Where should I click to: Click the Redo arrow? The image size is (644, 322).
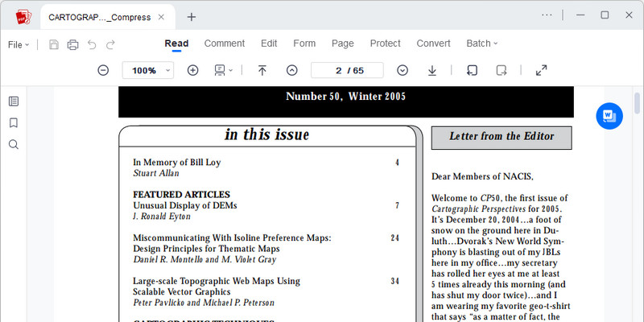(x=110, y=45)
